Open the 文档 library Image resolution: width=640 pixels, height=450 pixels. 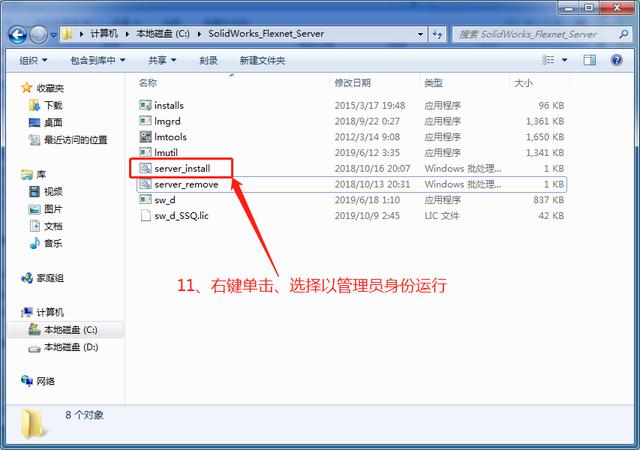(x=53, y=226)
